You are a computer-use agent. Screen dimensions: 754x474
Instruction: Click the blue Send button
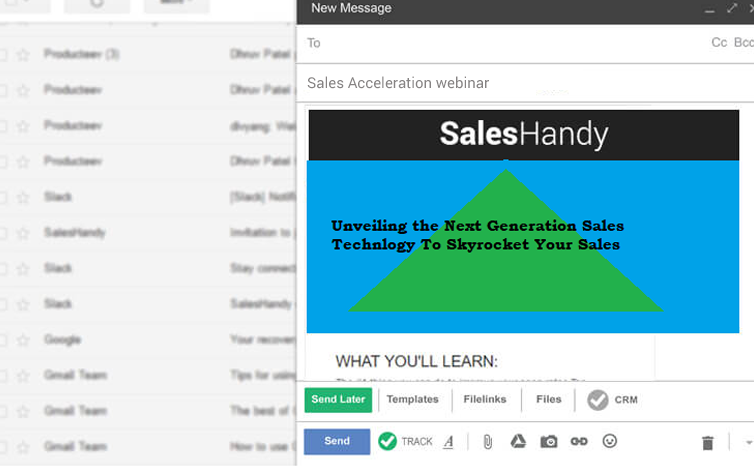click(337, 441)
